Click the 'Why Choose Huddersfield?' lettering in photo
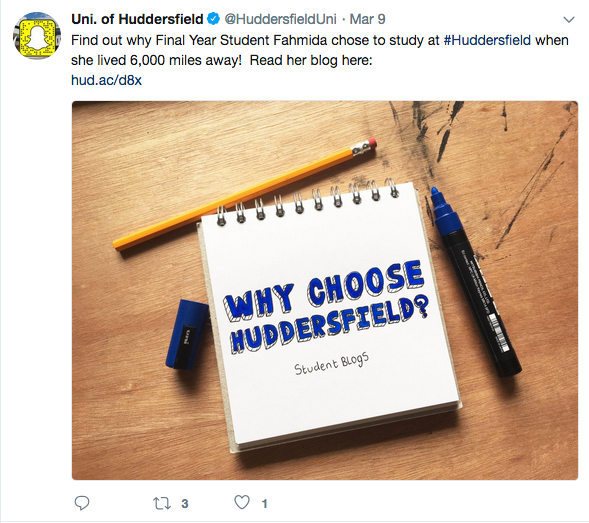The height and width of the screenshot is (523, 589). click(x=326, y=307)
